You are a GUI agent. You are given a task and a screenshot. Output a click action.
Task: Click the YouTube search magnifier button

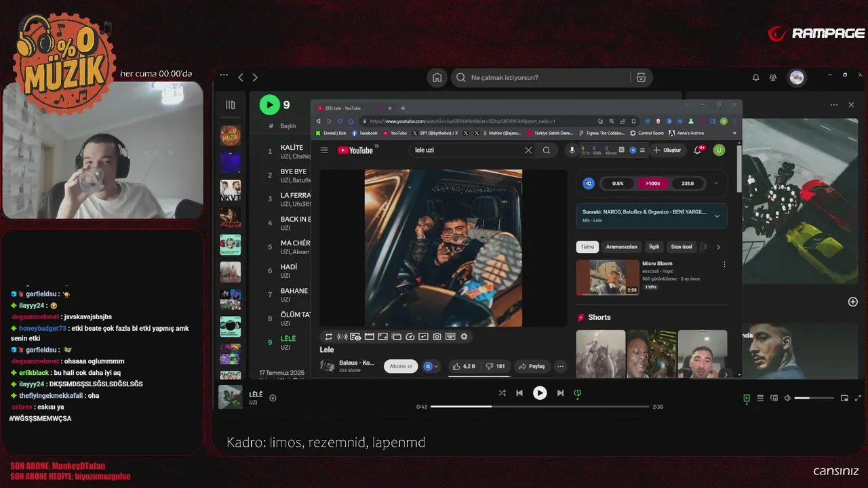click(x=547, y=150)
